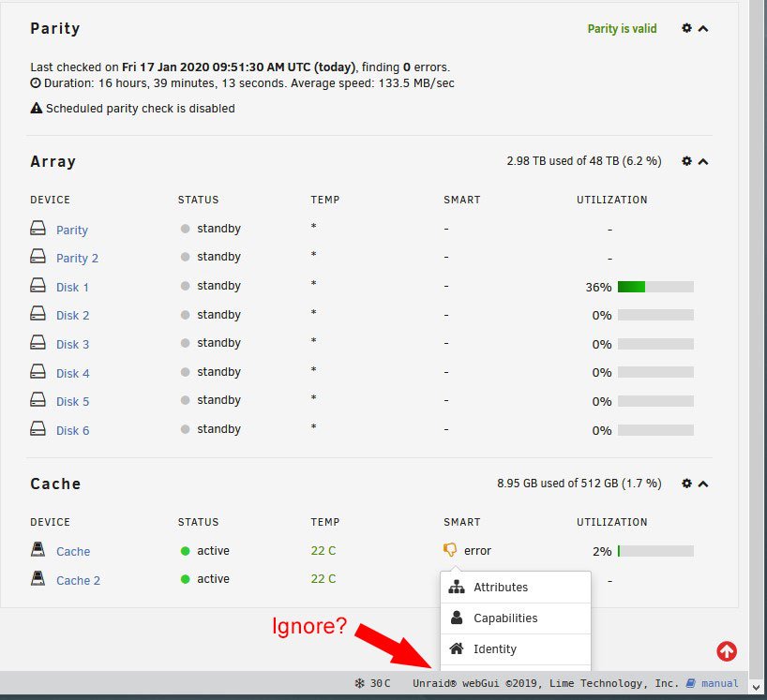Click Disk 2 0% utilization bar

(655, 315)
